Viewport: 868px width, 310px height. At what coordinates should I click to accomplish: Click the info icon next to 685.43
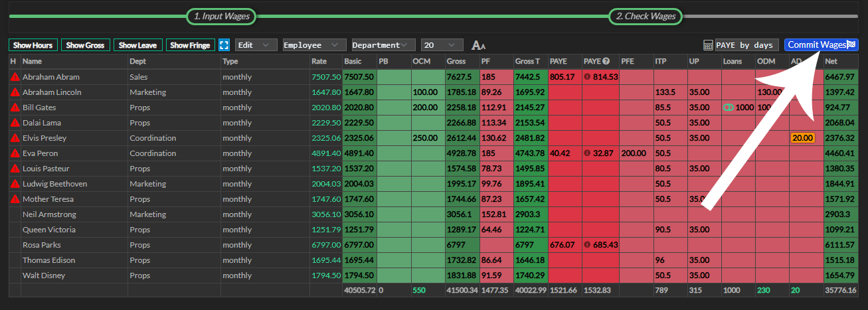(587, 245)
